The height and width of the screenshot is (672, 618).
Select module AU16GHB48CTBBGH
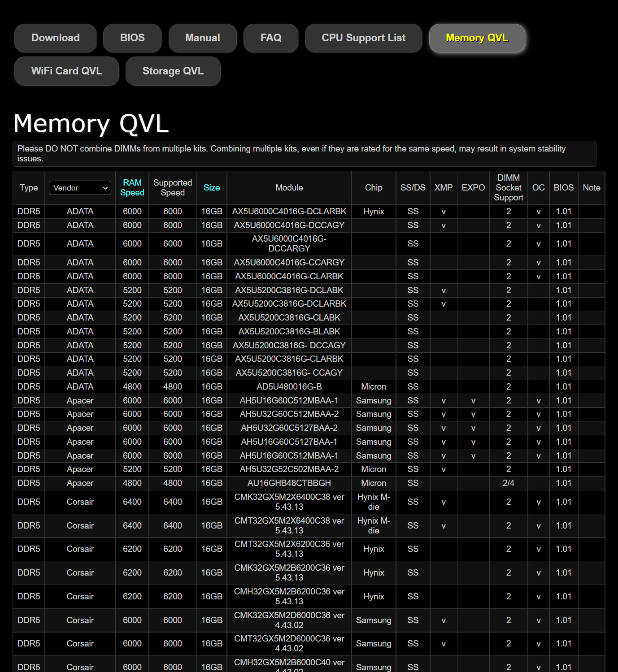pyautogui.click(x=289, y=483)
